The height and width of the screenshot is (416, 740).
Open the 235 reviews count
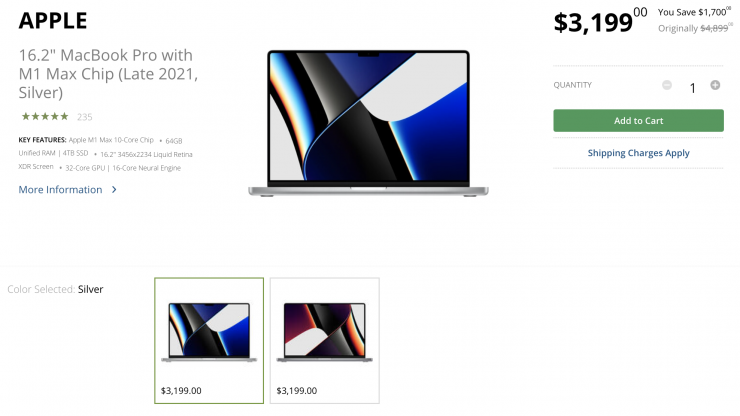pyautogui.click(x=84, y=117)
